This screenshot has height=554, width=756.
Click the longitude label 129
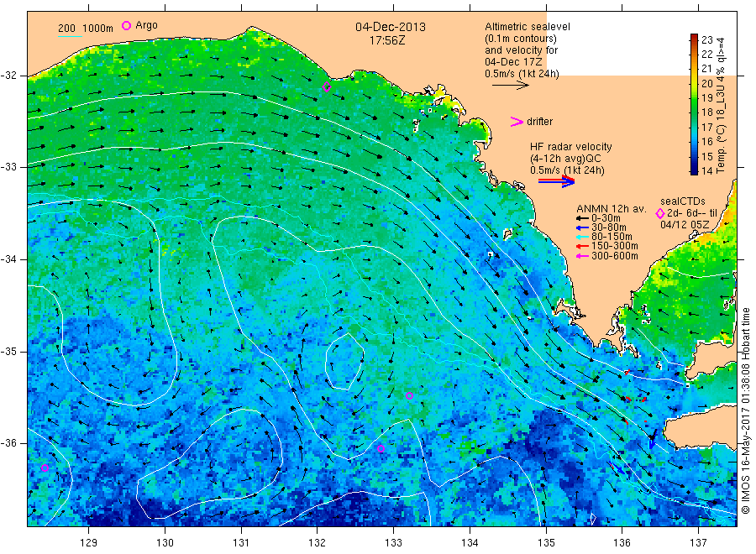coord(89,543)
